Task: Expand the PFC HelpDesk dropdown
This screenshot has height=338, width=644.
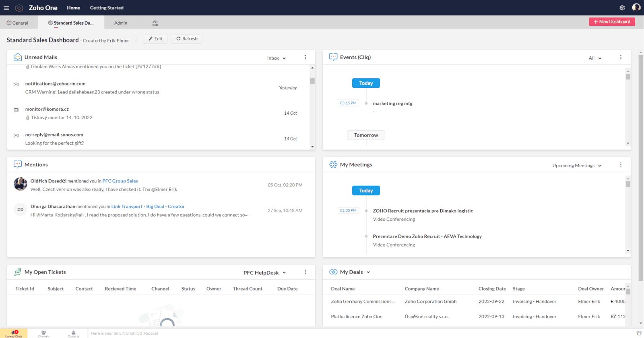Action: [x=264, y=273]
